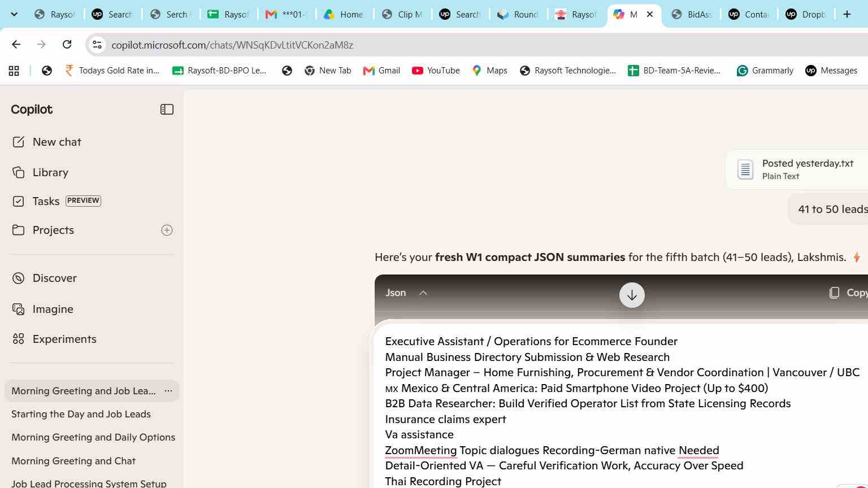
Task: Collapse the Json code block chevron
Action: [423, 293]
